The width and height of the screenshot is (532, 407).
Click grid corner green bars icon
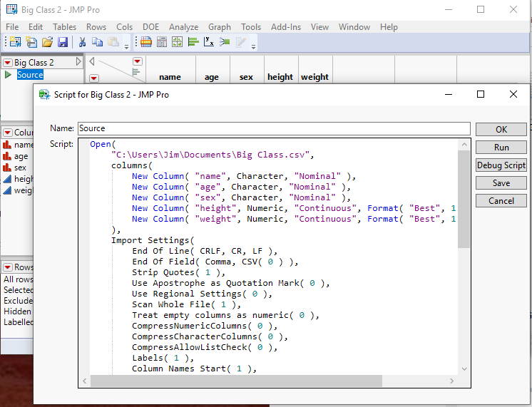tap(136, 72)
